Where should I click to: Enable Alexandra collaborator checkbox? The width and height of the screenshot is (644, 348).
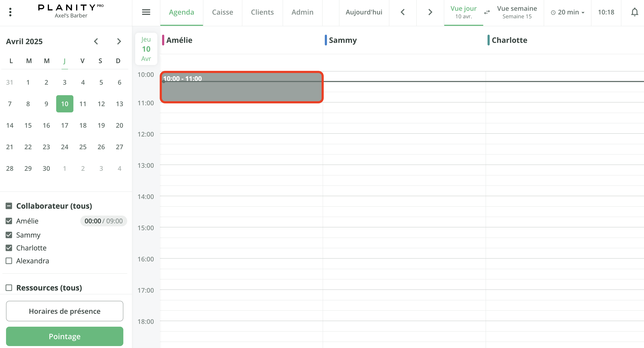point(9,261)
